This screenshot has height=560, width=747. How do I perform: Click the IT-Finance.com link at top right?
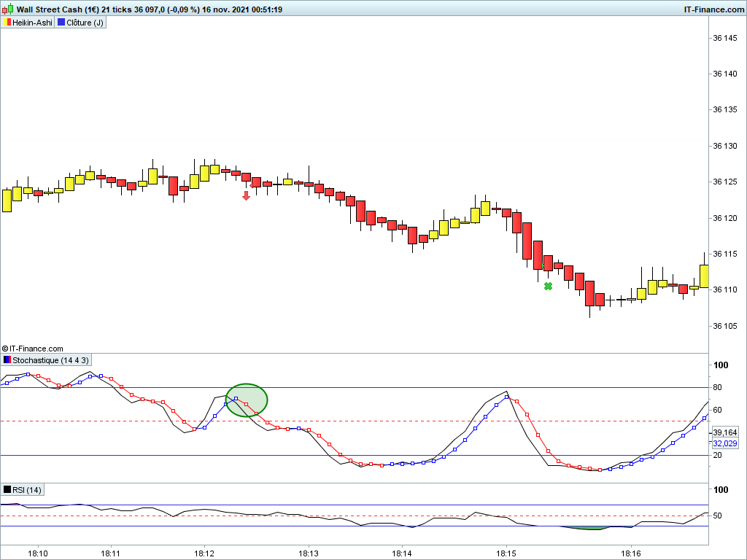(x=713, y=9)
